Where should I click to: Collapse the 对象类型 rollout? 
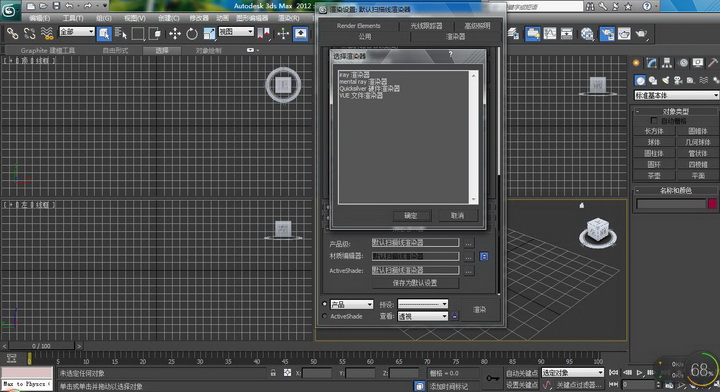pos(675,111)
